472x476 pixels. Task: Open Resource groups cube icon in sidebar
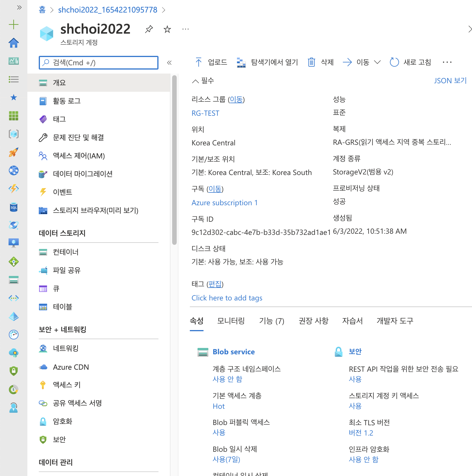click(14, 134)
